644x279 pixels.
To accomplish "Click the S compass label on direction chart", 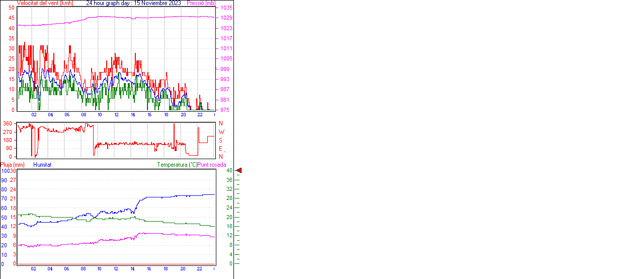I will (x=221, y=141).
